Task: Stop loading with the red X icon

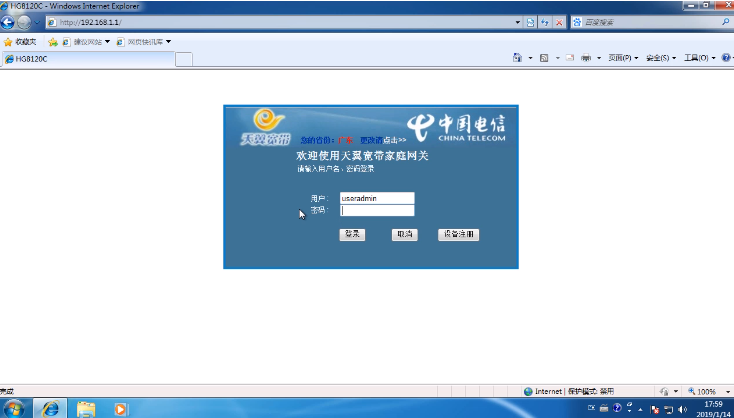Action: (559, 22)
